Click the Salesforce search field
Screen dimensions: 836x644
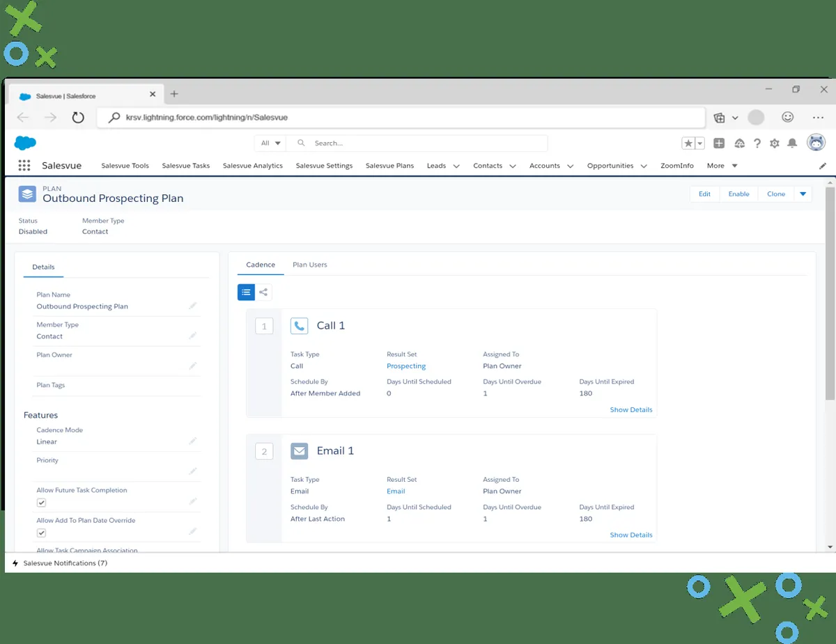(x=418, y=143)
